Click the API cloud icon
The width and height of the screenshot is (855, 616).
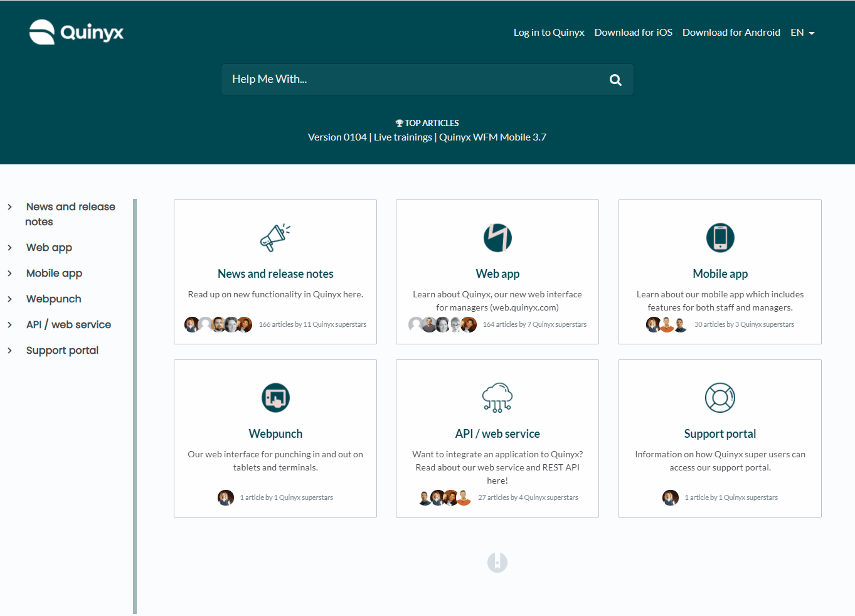click(x=497, y=398)
